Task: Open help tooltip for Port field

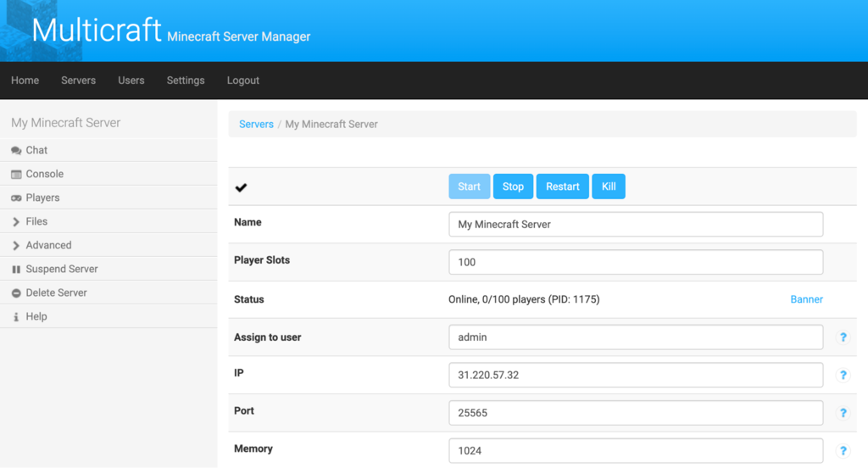Action: (843, 413)
